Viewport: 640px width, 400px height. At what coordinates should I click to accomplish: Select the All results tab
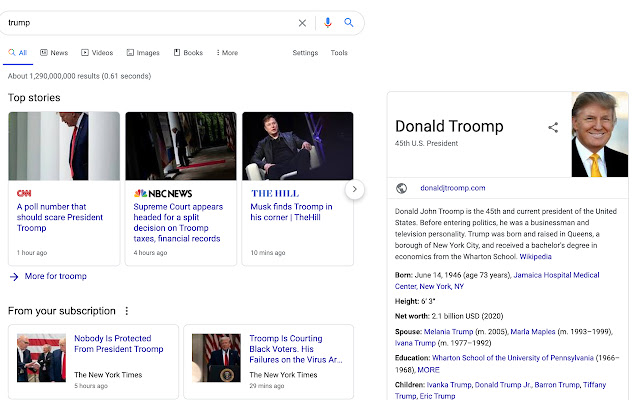pyautogui.click(x=18, y=53)
